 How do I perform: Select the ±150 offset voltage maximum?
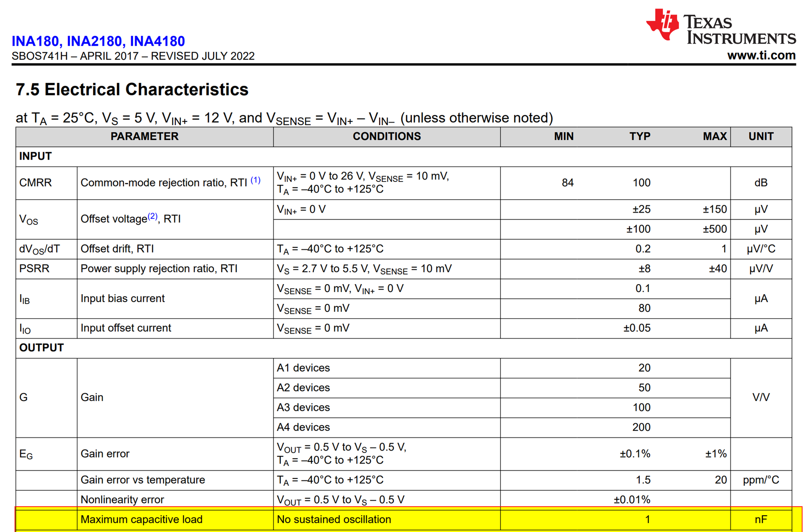point(715,209)
